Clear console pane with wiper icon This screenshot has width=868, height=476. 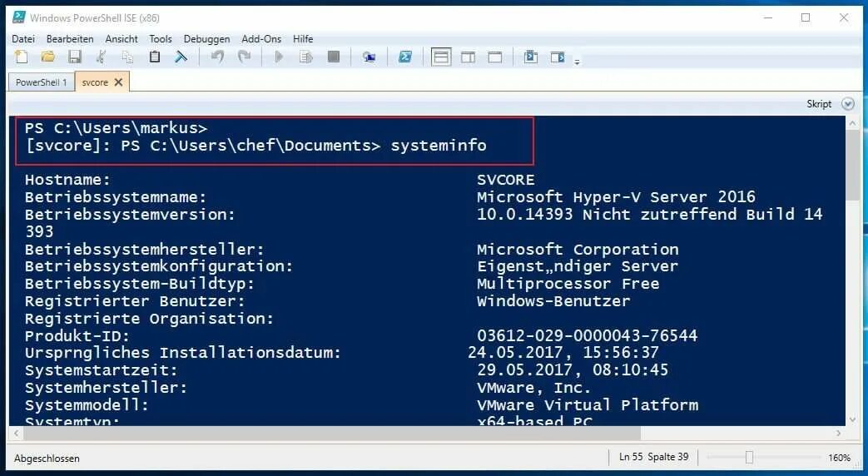[181, 57]
